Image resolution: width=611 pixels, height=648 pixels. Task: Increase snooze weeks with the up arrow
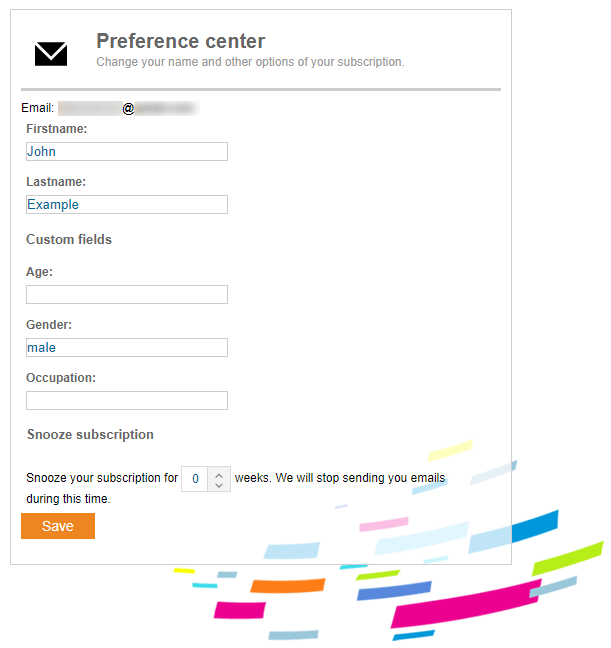[219, 474]
